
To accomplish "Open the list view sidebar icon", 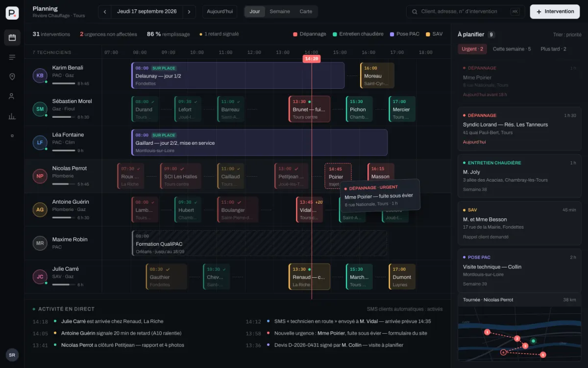I will [12, 57].
